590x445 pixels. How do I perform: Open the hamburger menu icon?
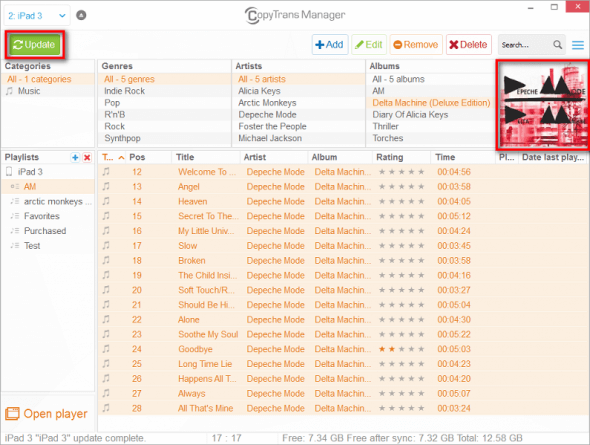[578, 45]
